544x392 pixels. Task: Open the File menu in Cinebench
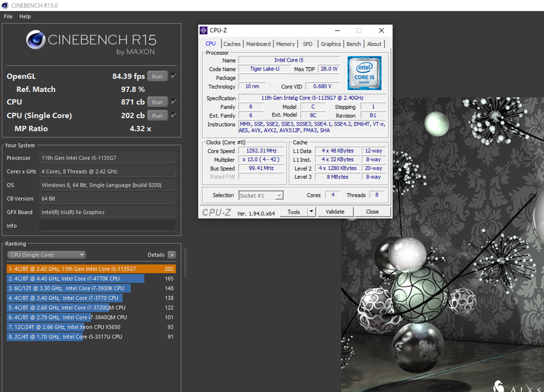click(8, 16)
